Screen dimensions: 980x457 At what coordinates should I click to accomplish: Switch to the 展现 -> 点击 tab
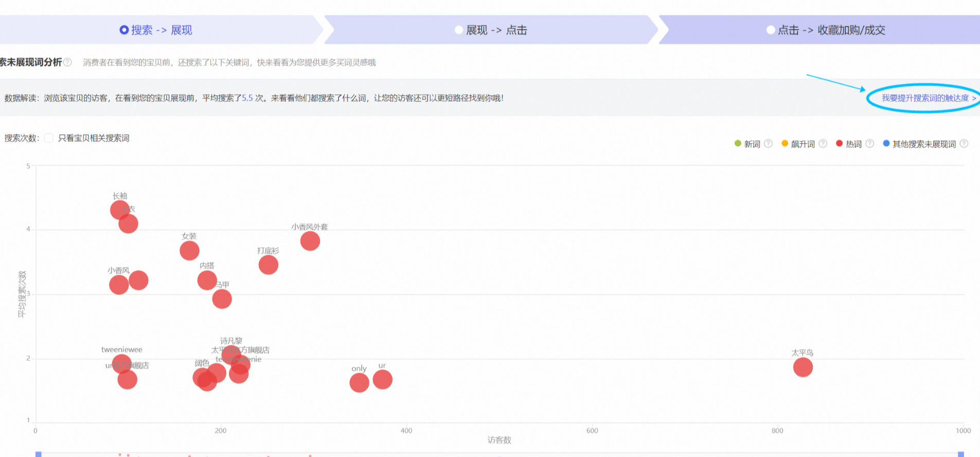click(491, 30)
